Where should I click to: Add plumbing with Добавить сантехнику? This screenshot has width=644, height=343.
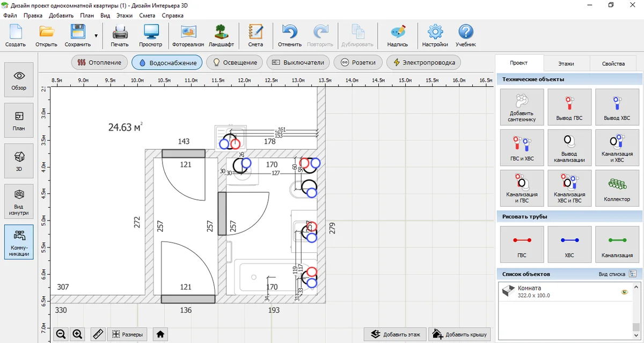pyautogui.click(x=522, y=107)
